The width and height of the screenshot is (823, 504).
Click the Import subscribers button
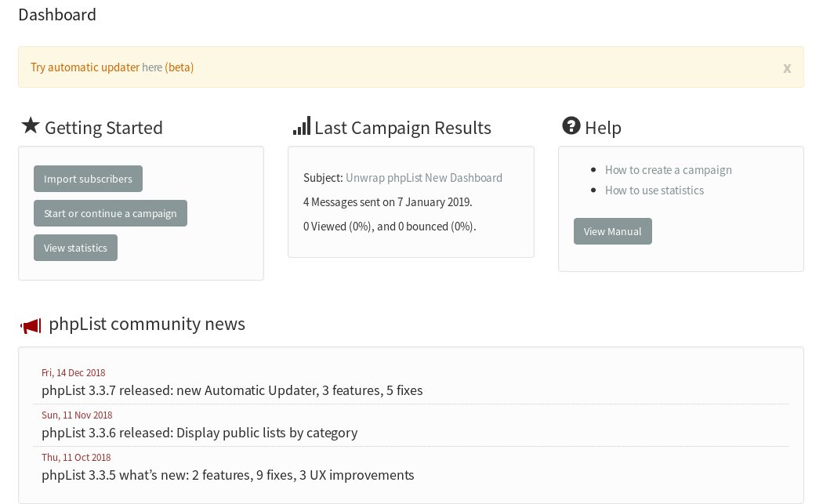(88, 179)
